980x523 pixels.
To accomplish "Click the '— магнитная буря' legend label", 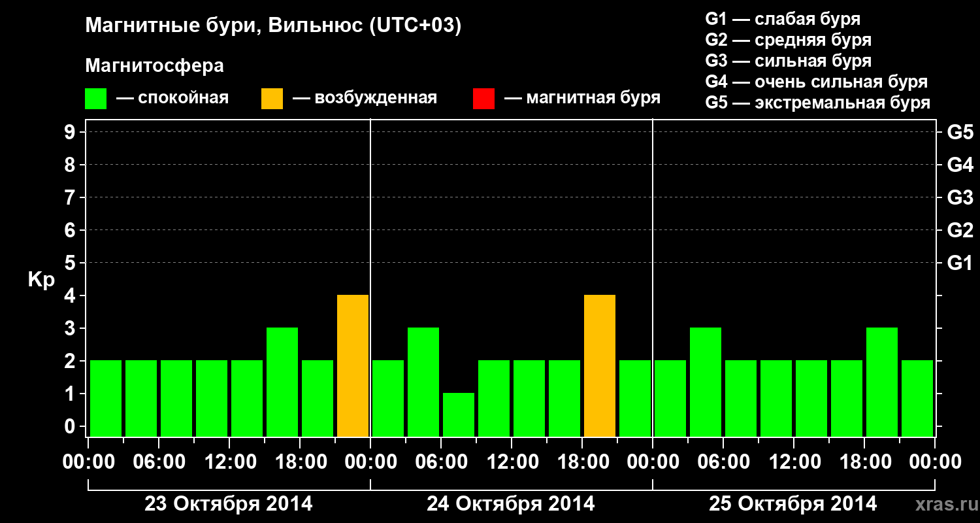I will tap(582, 98).
